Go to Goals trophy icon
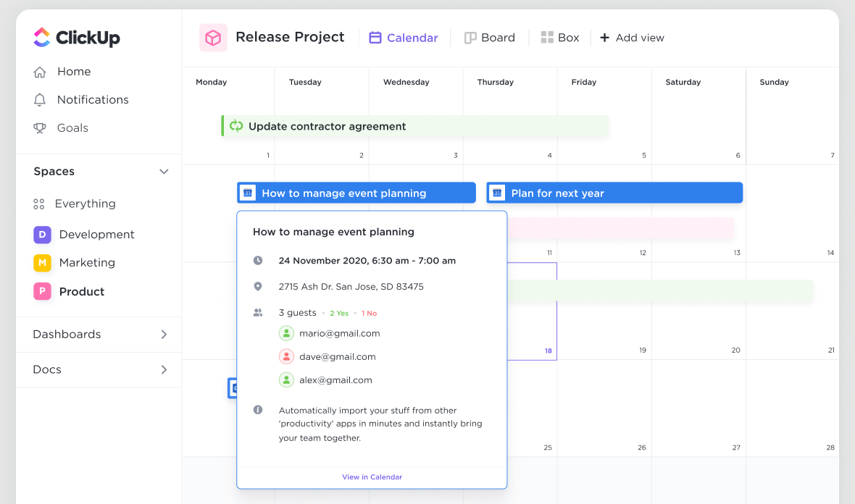Viewport: 855px width, 504px height. (x=40, y=128)
